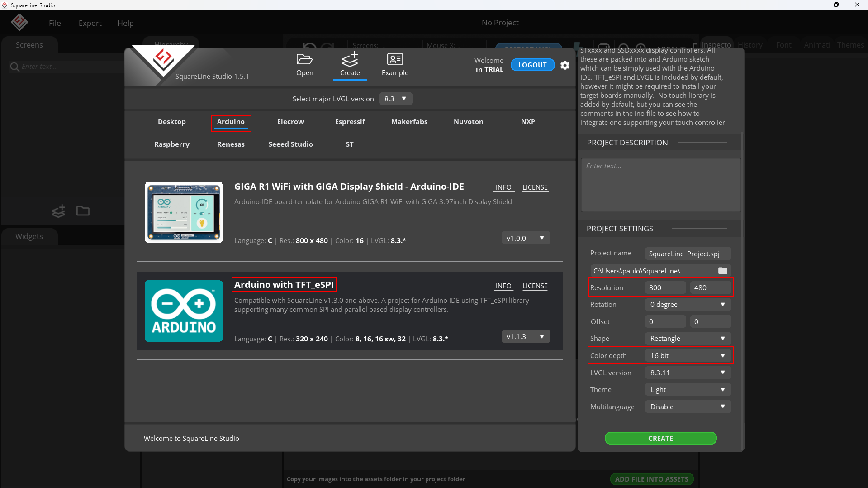Switch to the Screens panel tab

29,45
